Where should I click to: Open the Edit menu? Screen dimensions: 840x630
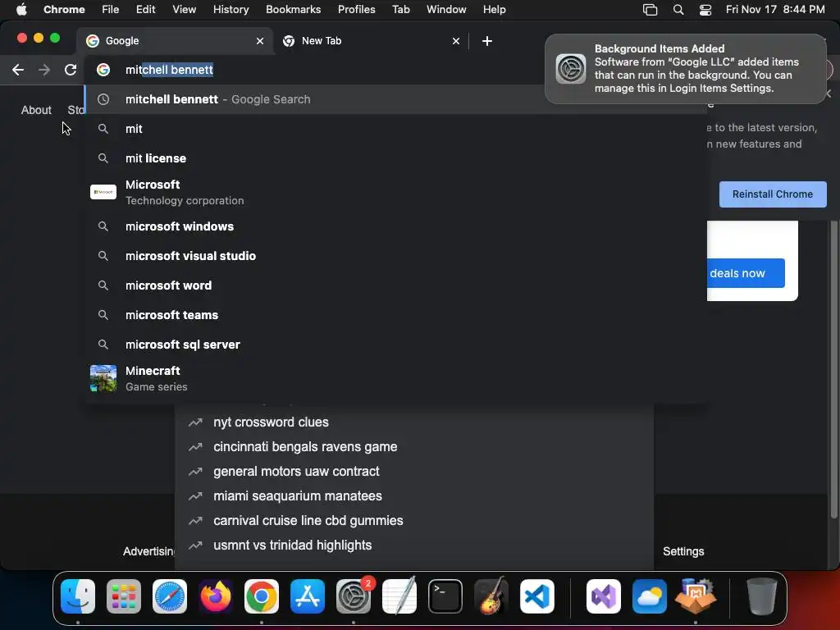click(x=145, y=9)
